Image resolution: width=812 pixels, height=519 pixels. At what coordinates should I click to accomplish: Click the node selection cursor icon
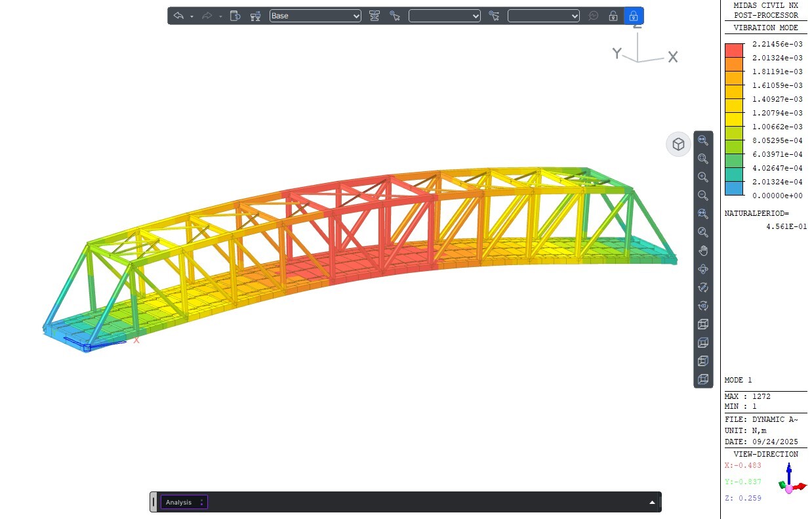[395, 16]
